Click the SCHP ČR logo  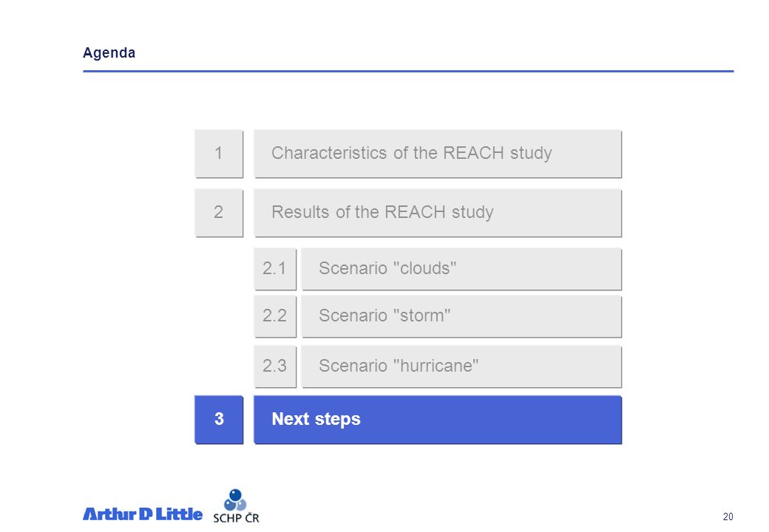click(x=236, y=506)
